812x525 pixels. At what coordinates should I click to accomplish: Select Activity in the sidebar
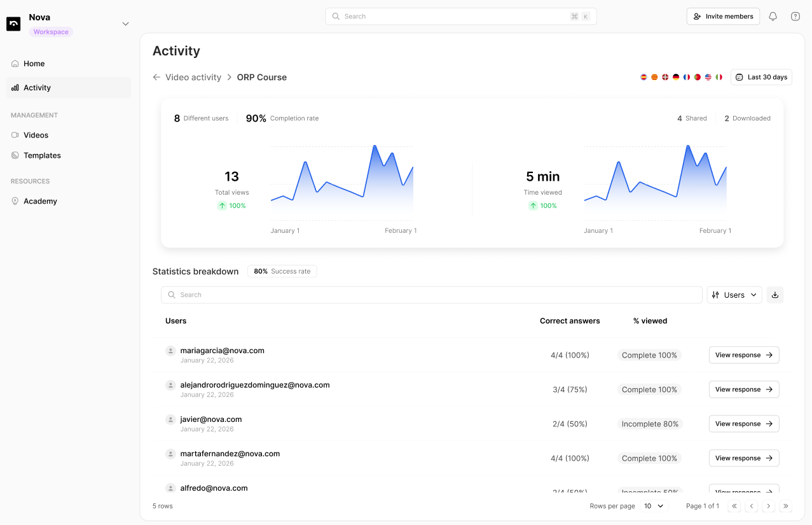click(69, 88)
